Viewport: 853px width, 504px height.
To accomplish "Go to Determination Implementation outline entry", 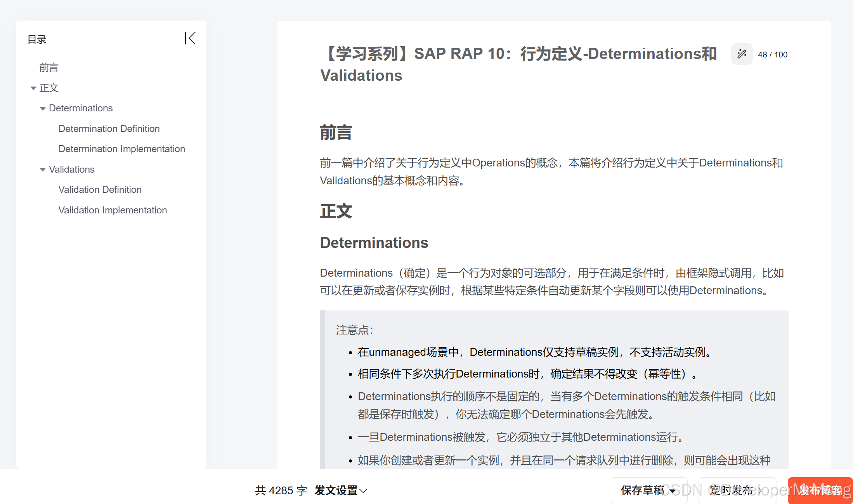I will (x=121, y=149).
